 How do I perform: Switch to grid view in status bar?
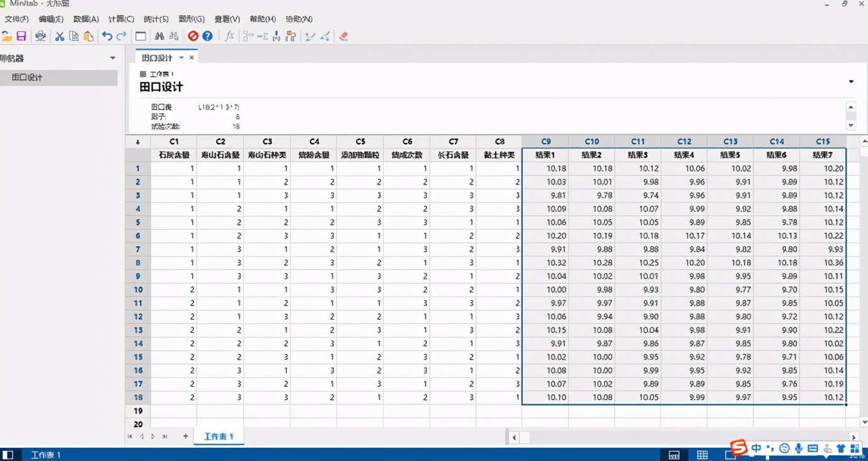702,455
